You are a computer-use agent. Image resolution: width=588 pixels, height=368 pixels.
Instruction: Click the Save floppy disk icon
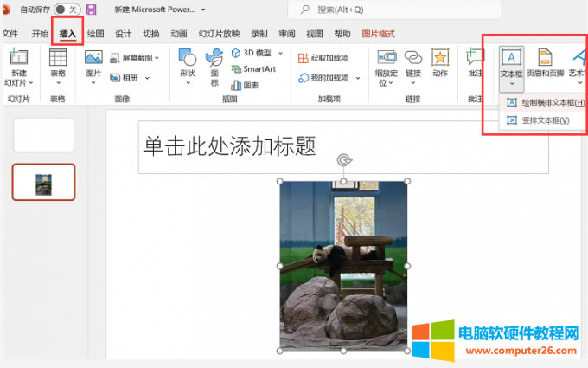91,10
